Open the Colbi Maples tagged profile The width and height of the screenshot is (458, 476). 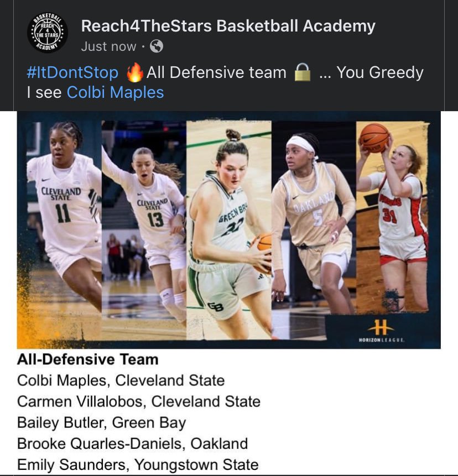pyautogui.click(x=116, y=92)
